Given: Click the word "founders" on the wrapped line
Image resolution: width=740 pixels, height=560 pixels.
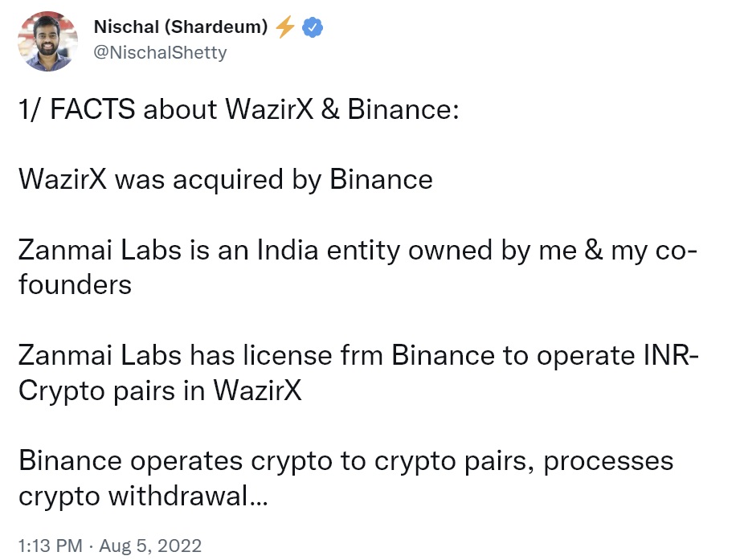Looking at the screenshot, I should (x=75, y=284).
